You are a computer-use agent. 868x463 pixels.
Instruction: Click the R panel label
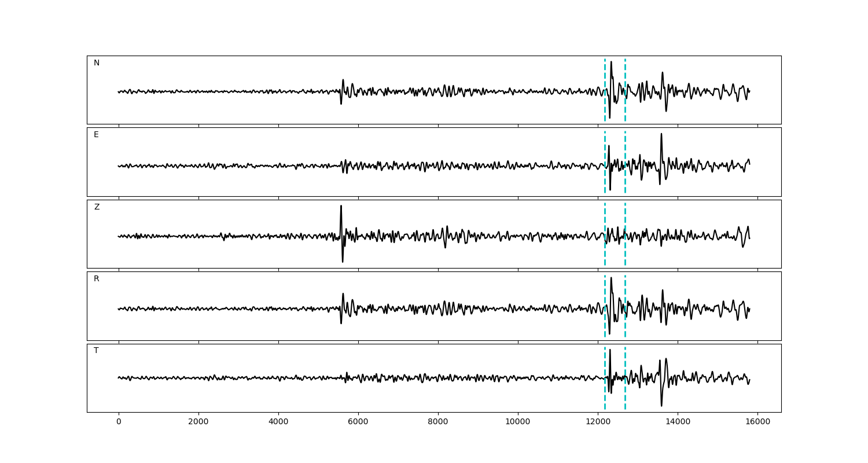tap(97, 279)
